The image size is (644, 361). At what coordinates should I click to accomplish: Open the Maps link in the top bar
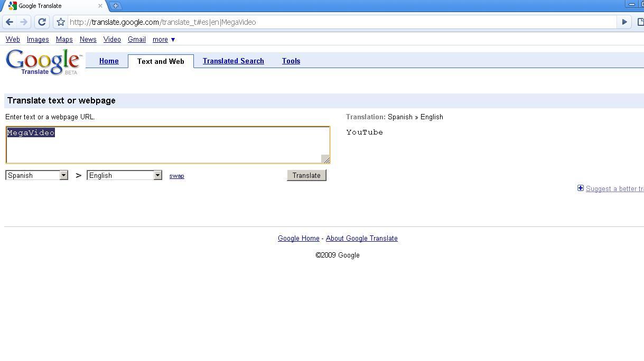(64, 40)
